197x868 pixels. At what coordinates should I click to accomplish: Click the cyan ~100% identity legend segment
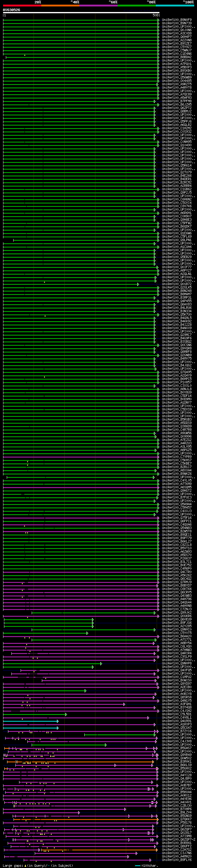pyautogui.click(x=175, y=6)
